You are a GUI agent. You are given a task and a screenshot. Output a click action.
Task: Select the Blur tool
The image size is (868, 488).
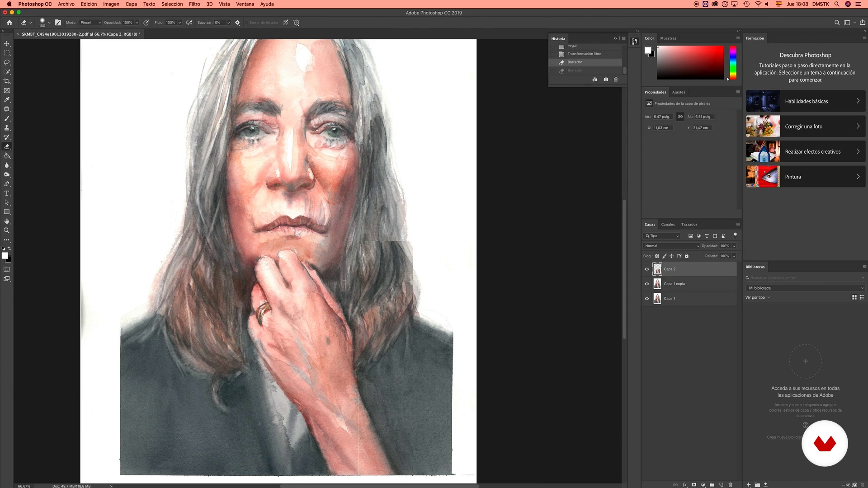7,165
